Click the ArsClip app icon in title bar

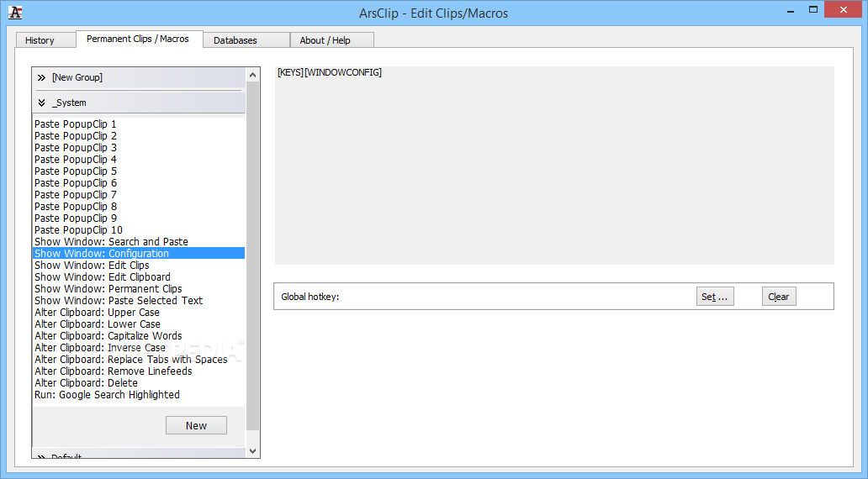15,13
